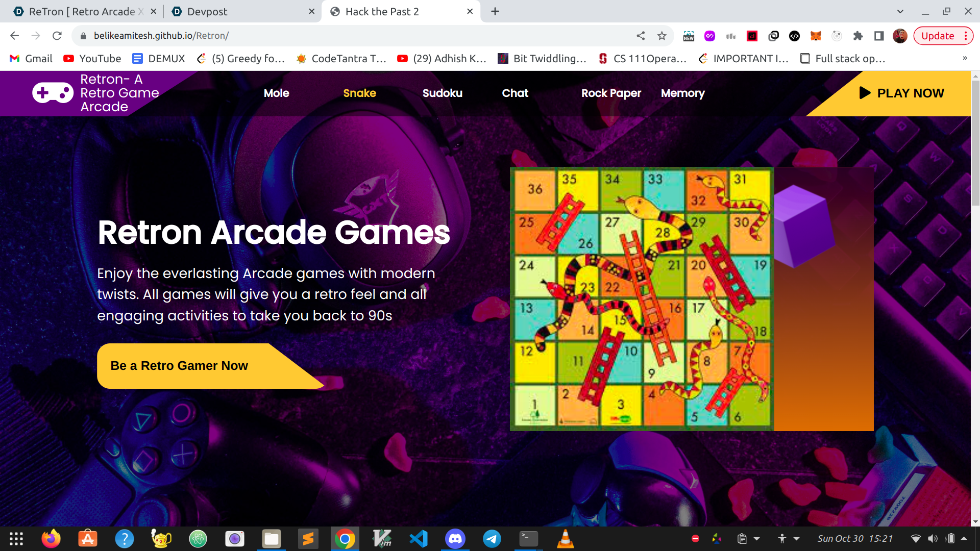
Task: Show hidden bookmarks with the double chevron
Action: pyautogui.click(x=965, y=58)
